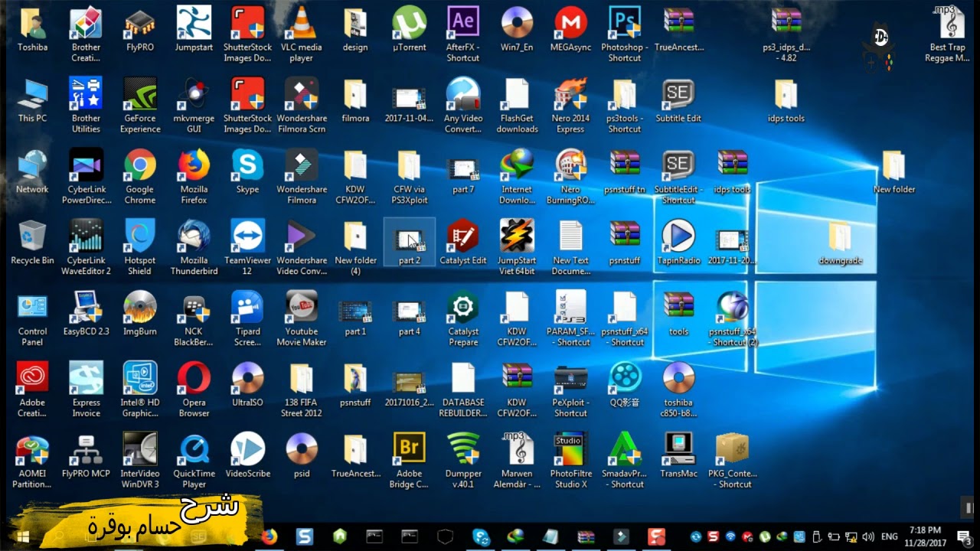Open the Jumpstart shortcut
Viewport: 980px width, 551px height.
pyautogui.click(x=194, y=23)
